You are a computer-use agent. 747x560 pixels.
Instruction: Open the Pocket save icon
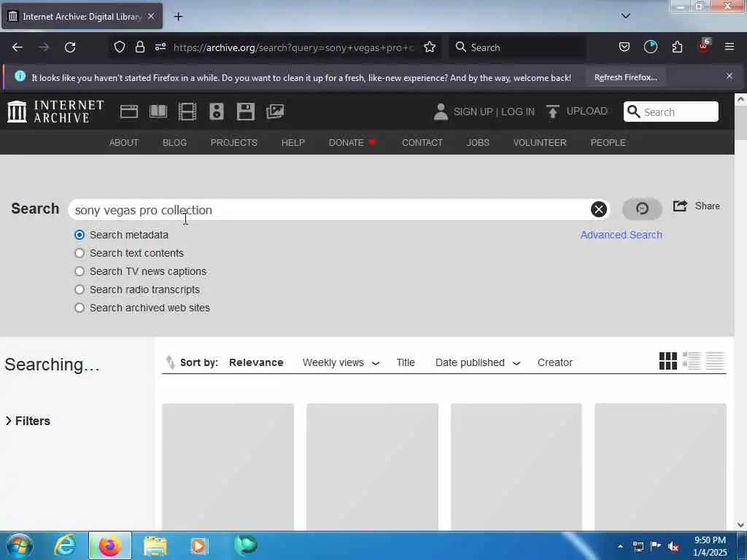pyautogui.click(x=624, y=47)
